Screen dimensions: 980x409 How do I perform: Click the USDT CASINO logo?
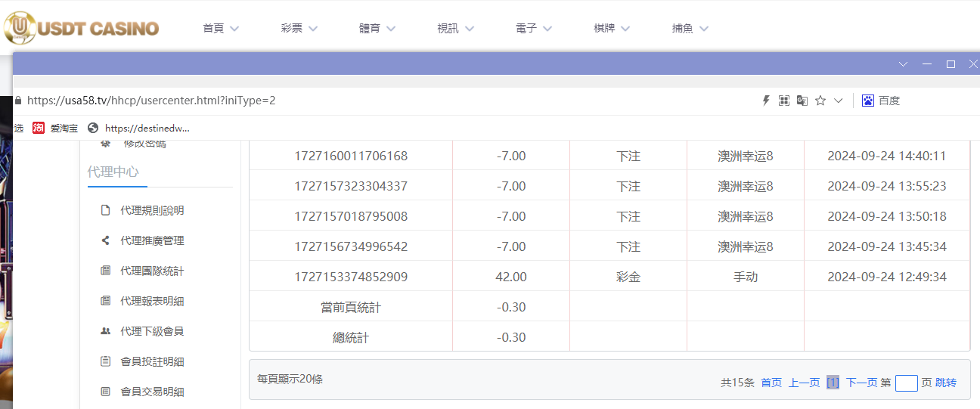(82, 29)
